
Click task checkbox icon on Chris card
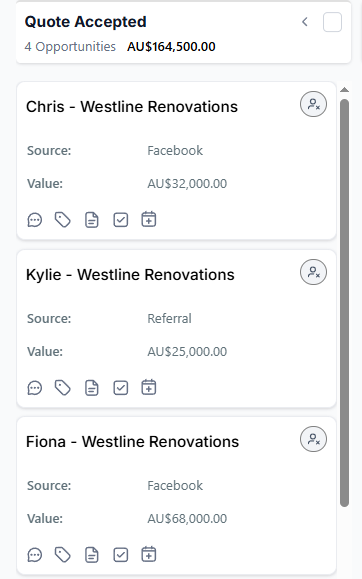[x=120, y=220]
